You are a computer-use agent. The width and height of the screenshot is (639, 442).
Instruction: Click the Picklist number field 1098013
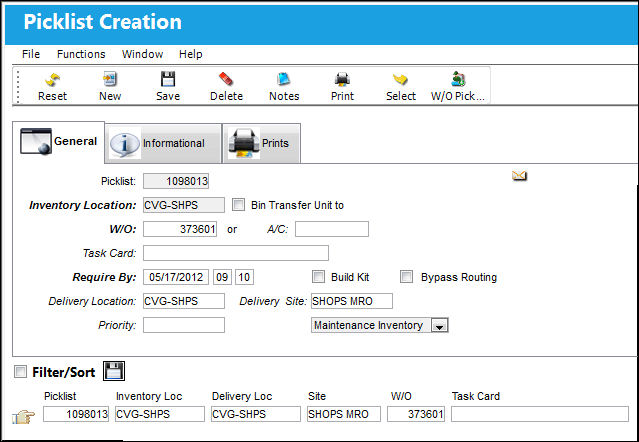(x=176, y=181)
